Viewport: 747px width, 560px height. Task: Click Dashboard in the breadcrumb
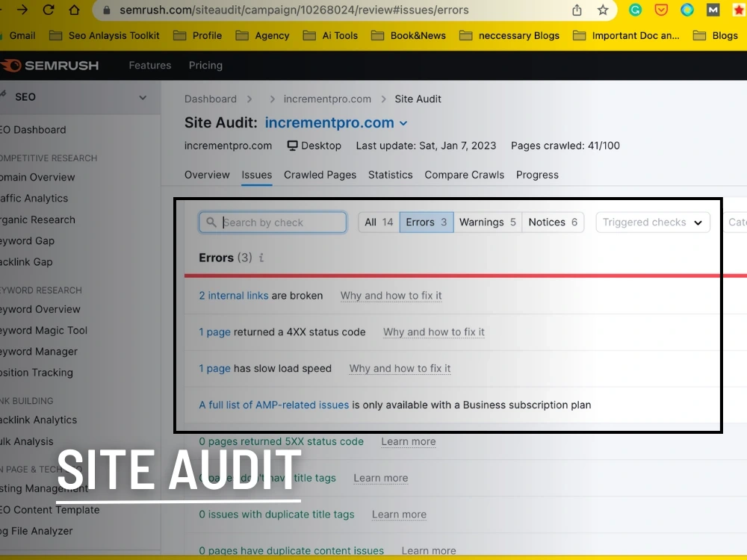pyautogui.click(x=210, y=99)
